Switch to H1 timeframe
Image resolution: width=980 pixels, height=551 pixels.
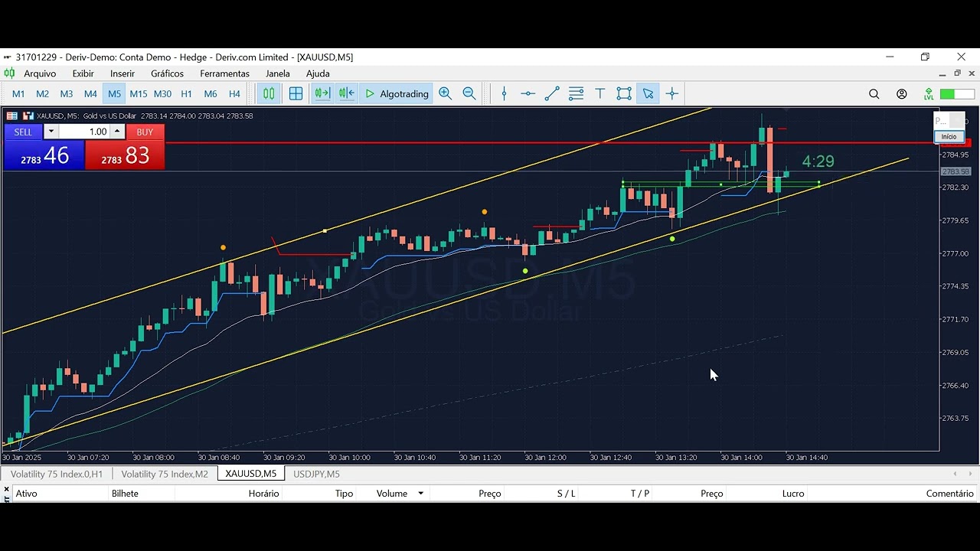point(186,93)
